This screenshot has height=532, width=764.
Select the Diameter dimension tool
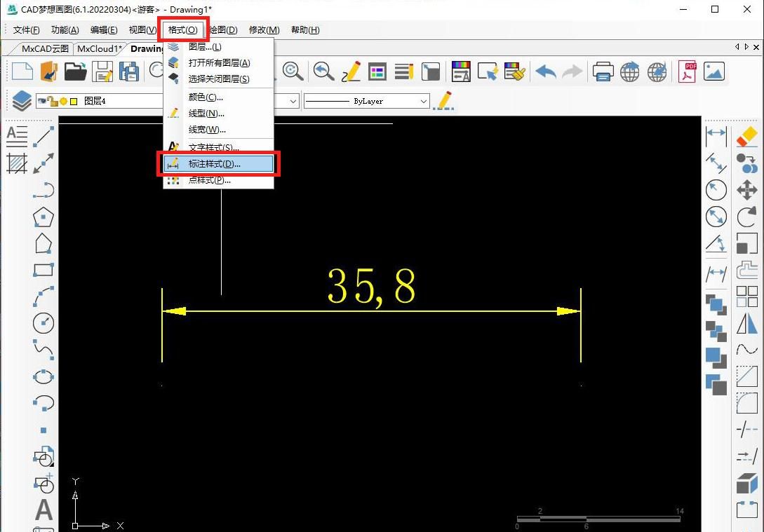coord(716,217)
